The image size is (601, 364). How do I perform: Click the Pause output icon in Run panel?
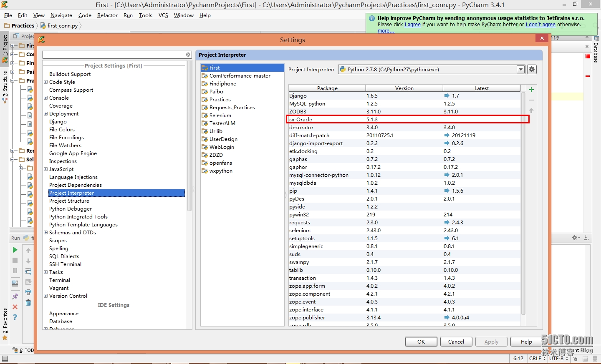[15, 271]
